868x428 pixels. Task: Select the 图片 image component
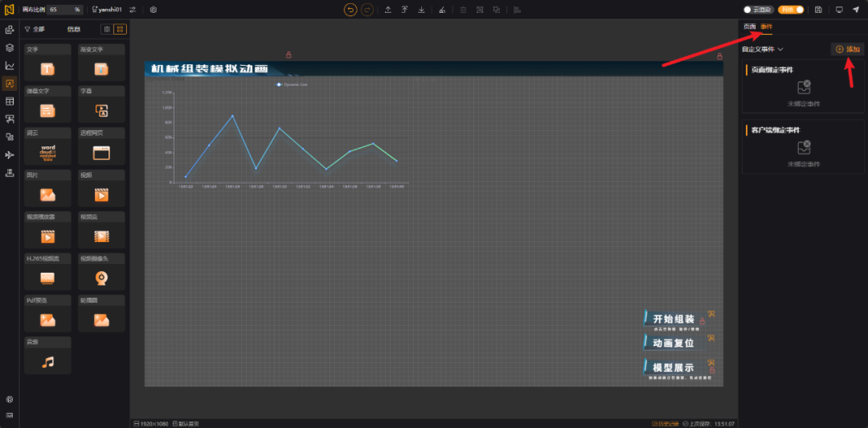click(x=47, y=188)
